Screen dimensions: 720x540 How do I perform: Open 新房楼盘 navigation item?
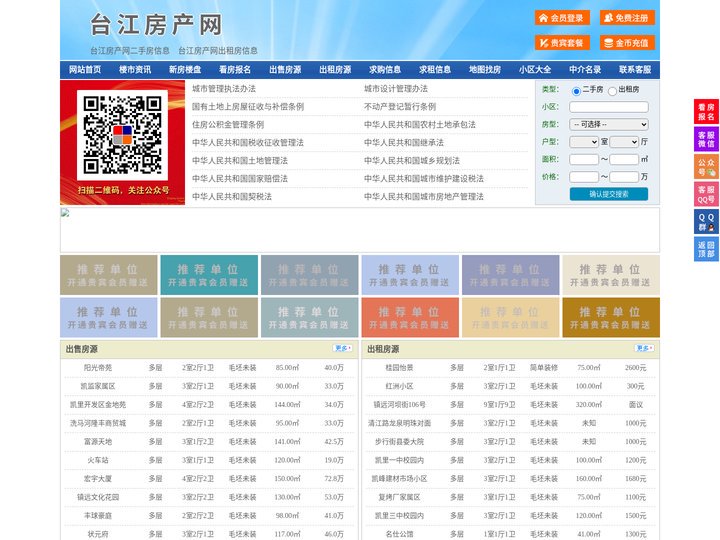185,69
